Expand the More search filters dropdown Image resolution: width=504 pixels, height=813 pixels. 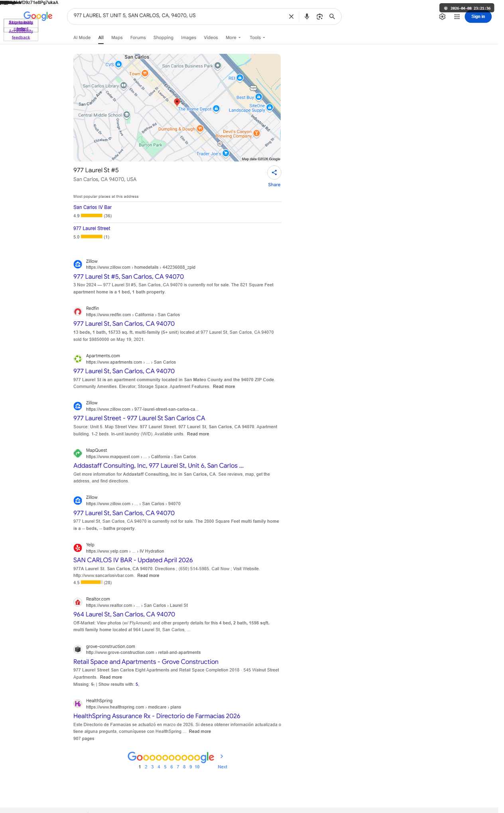point(233,37)
